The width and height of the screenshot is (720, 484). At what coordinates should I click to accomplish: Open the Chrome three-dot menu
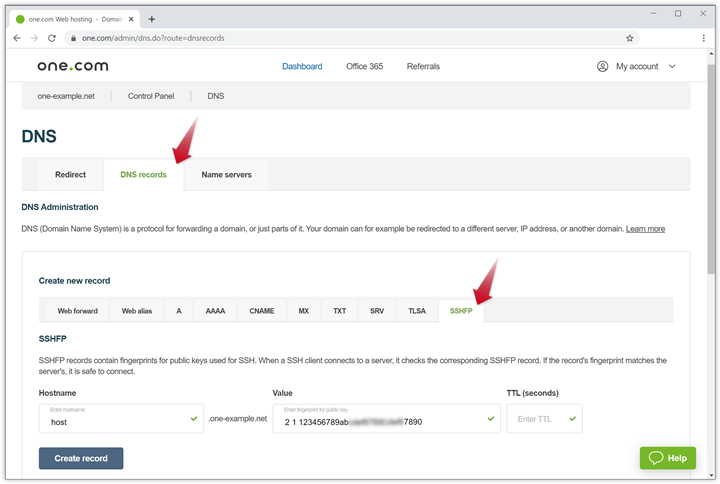click(x=704, y=38)
